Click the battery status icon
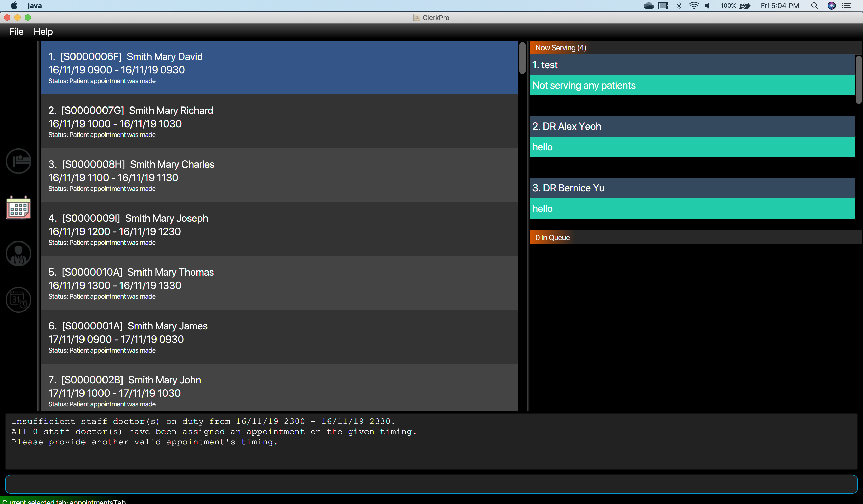Viewport: 863px width, 504px height. pyautogui.click(x=745, y=5)
